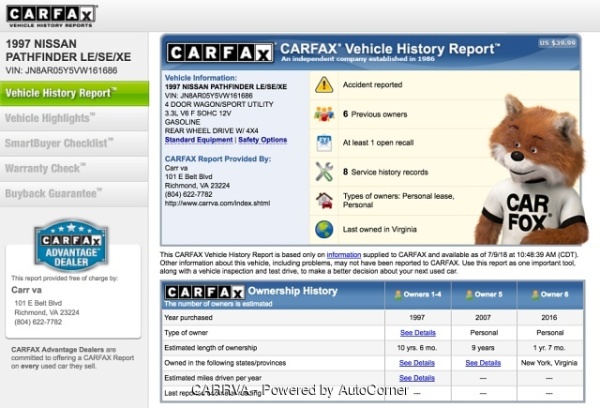
Task: Click See Details in Type of owner row
Action: [417, 332]
